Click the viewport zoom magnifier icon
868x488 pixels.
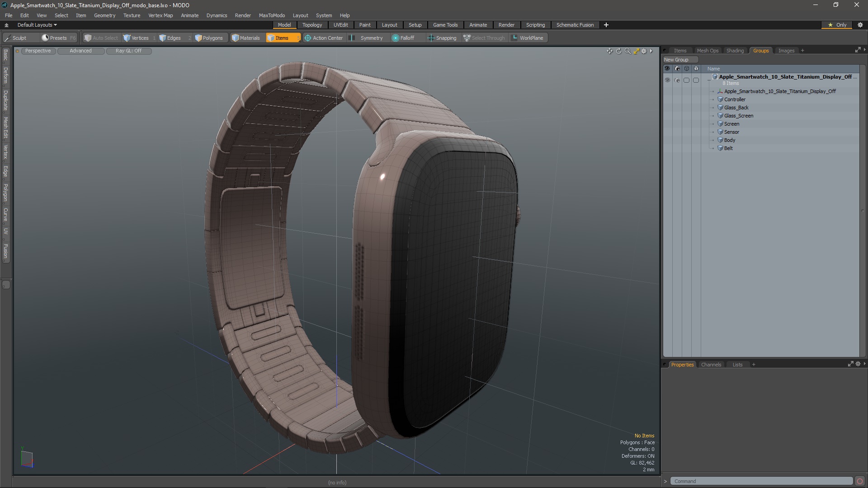click(x=627, y=51)
